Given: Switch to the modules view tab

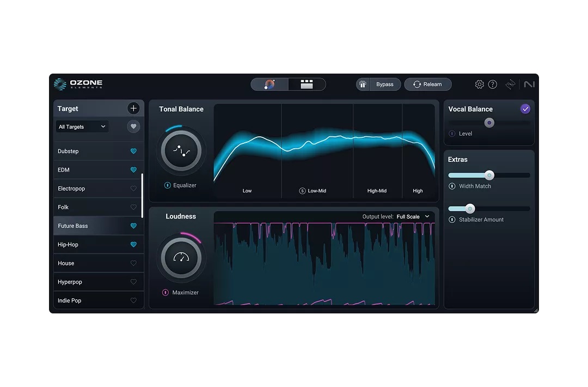Looking at the screenshot, I should click(307, 84).
